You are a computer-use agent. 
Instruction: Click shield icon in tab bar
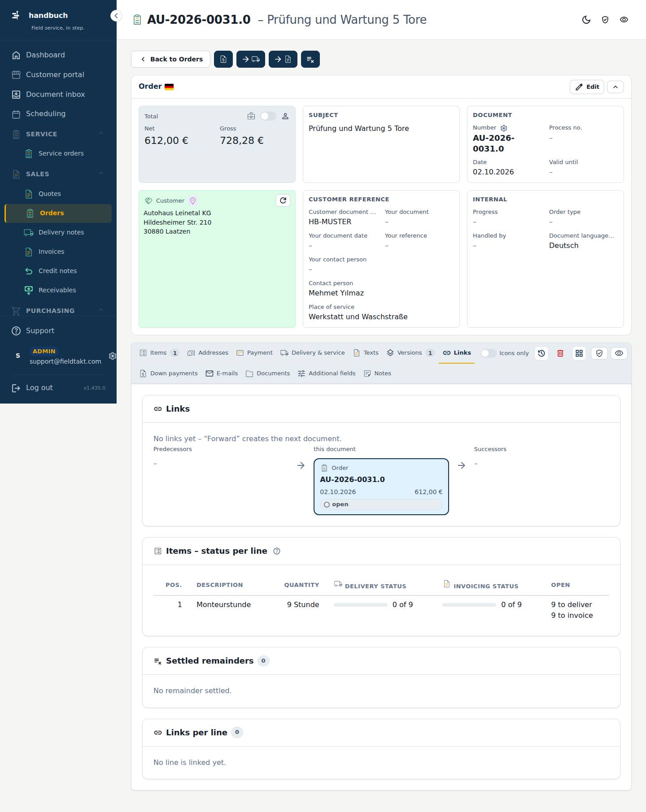[x=599, y=353]
